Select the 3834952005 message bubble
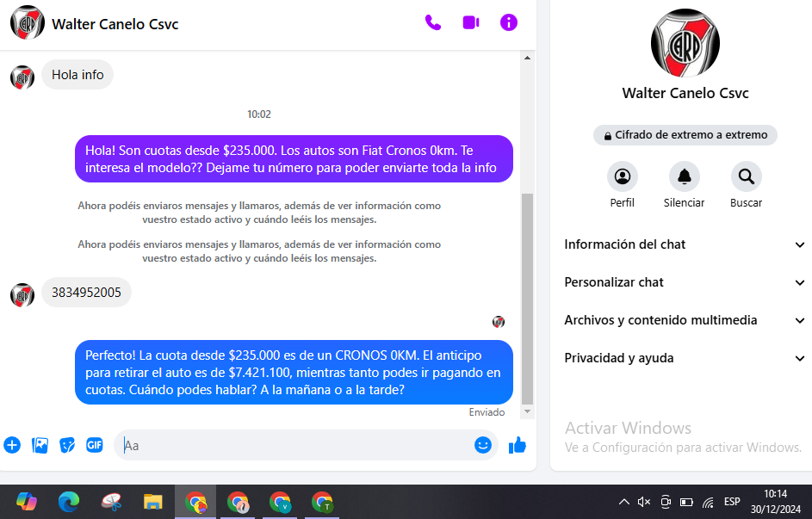Screen dimensions: 812x519 [86, 293]
